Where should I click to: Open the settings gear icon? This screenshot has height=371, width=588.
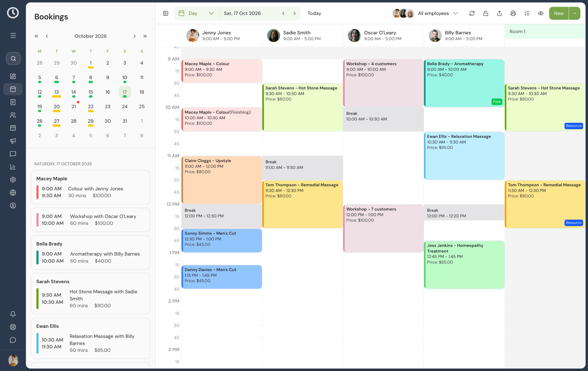pos(13,180)
